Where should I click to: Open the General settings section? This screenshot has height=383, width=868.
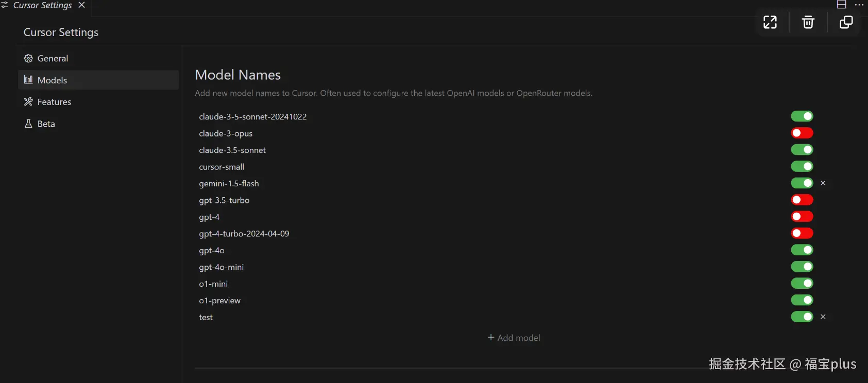53,59
